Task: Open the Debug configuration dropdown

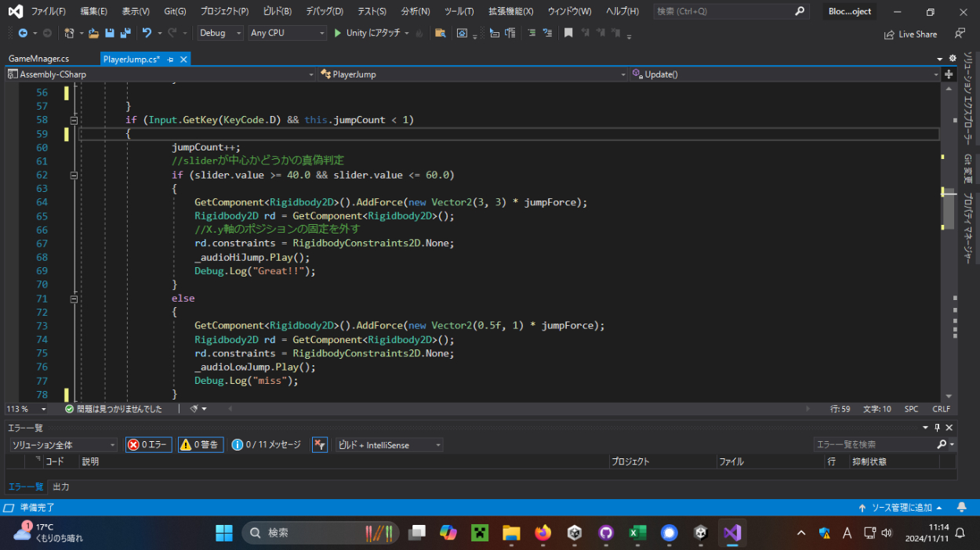Action: pos(220,33)
